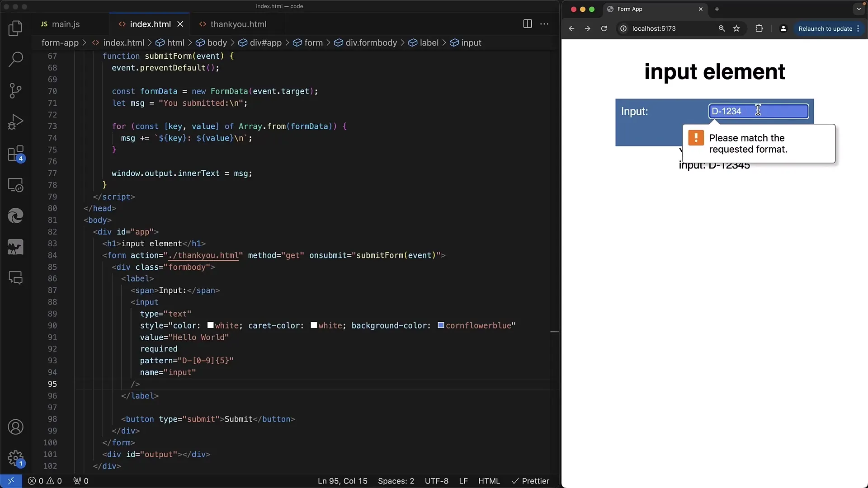868x488 pixels.
Task: Click the Reload browser button
Action: coord(604,28)
